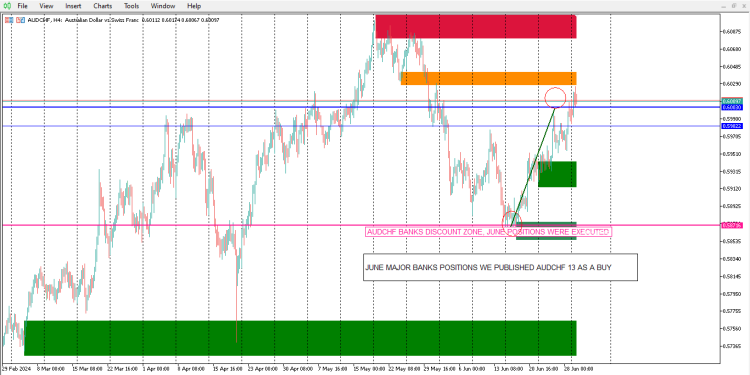Open the Window menu
750x375 pixels.
point(163,6)
